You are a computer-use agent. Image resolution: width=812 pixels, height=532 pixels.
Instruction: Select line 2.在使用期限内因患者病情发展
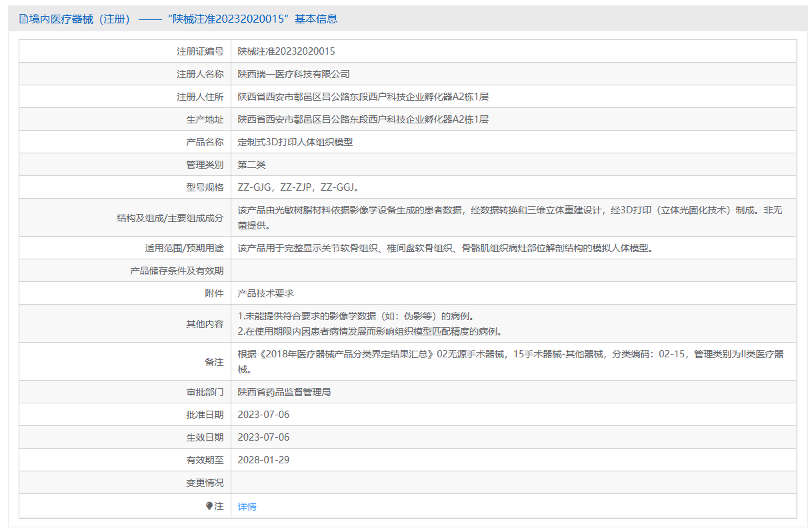pyautogui.click(x=370, y=331)
